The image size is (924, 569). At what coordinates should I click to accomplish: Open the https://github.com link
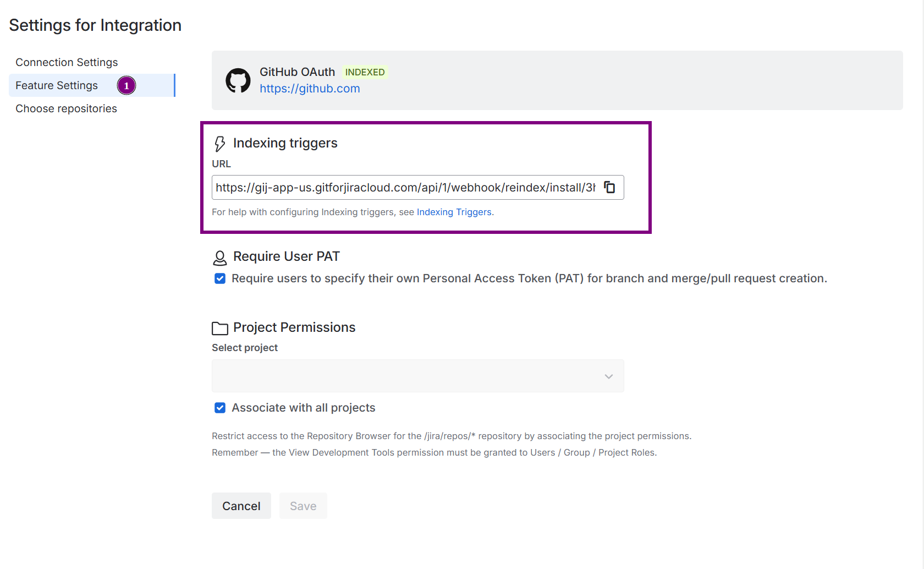click(x=310, y=89)
